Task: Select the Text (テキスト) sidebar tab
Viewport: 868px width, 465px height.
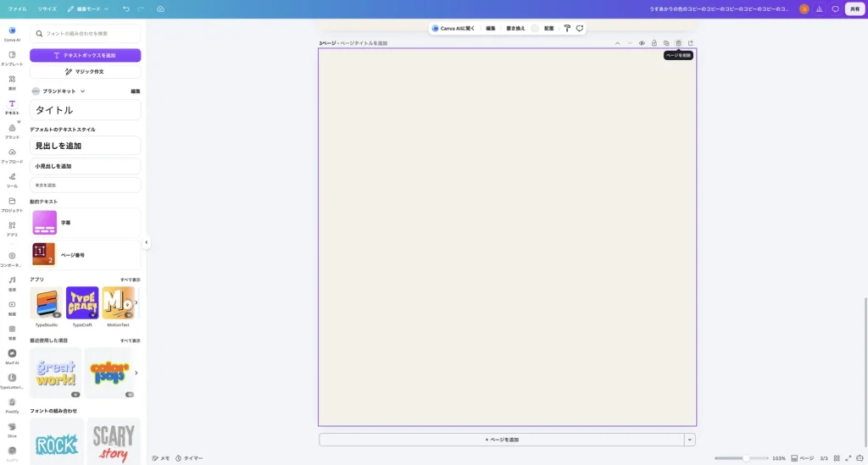Action: [x=12, y=107]
